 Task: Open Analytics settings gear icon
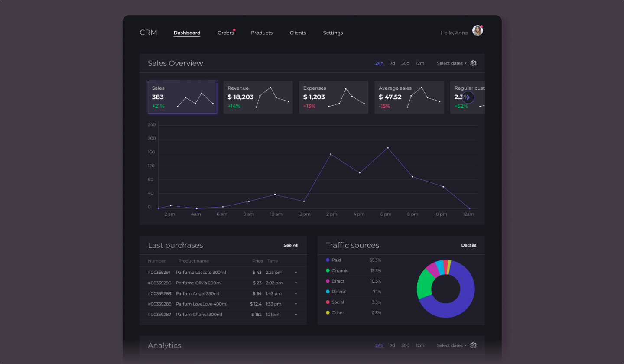tap(473, 345)
